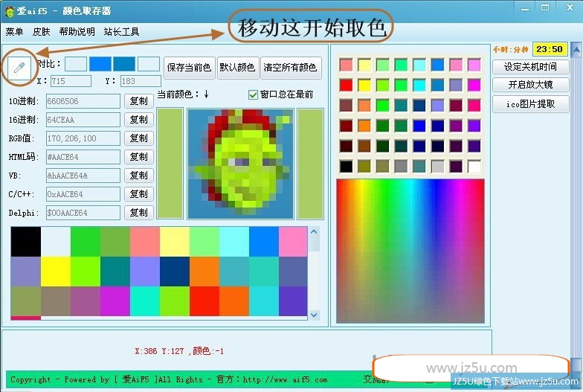Click the VB field showing &hAACE64&

pyautogui.click(x=83, y=176)
